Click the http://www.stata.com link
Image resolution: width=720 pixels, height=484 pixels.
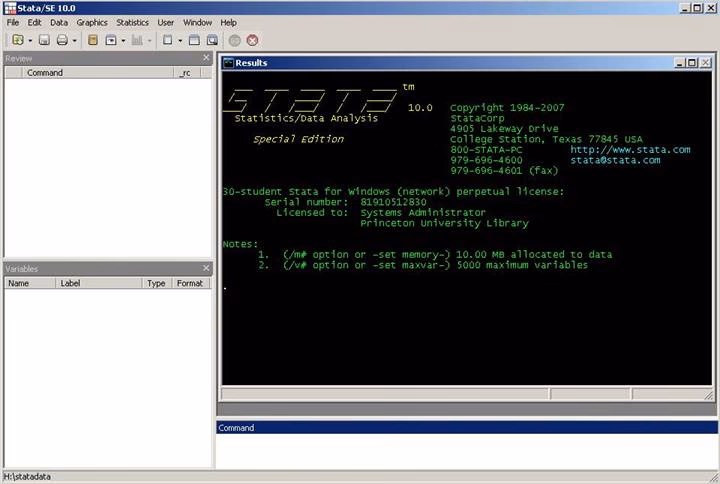tap(630, 150)
